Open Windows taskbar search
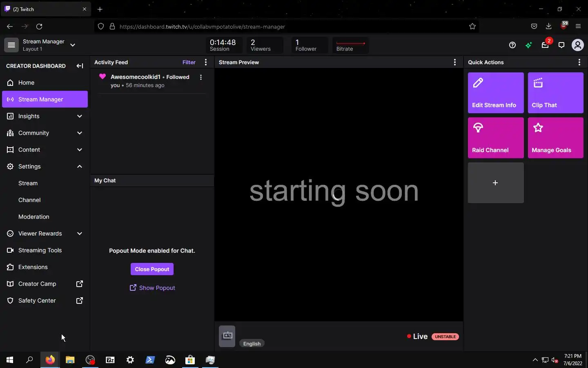 click(x=29, y=360)
